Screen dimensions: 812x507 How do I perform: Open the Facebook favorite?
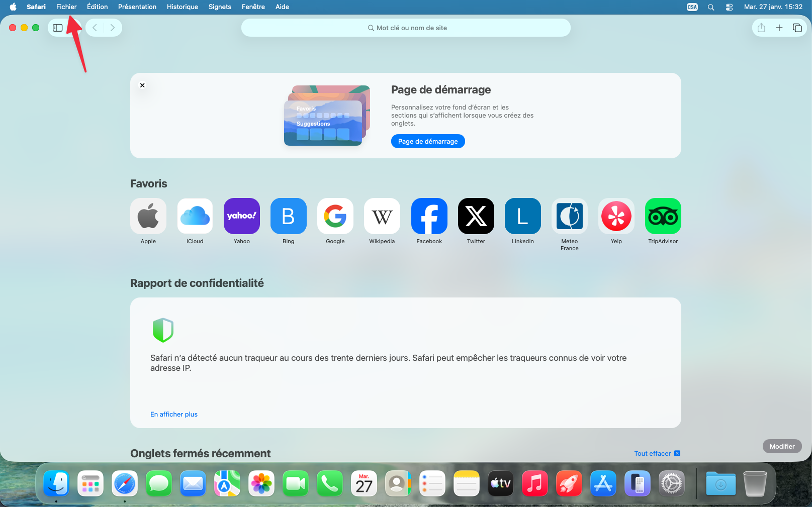(429, 216)
